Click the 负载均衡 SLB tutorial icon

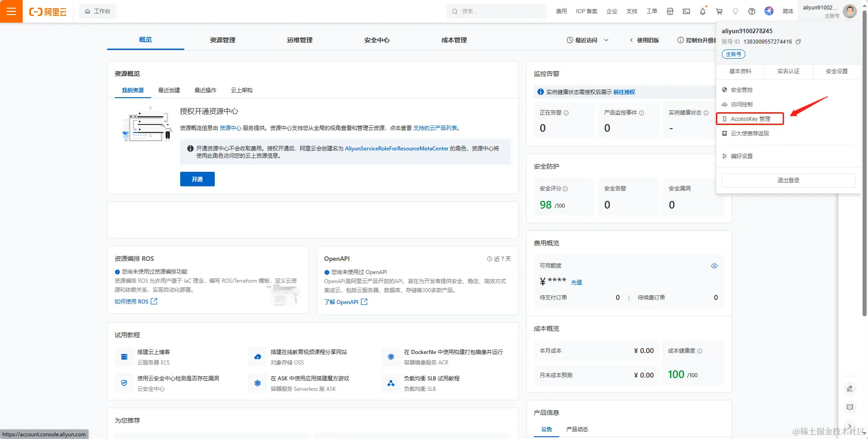click(x=391, y=383)
